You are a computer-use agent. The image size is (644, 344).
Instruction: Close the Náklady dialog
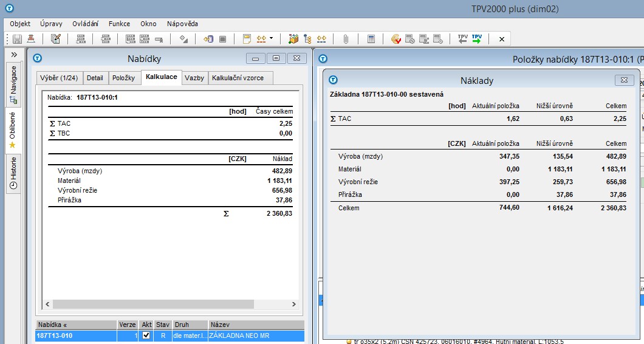pos(625,80)
